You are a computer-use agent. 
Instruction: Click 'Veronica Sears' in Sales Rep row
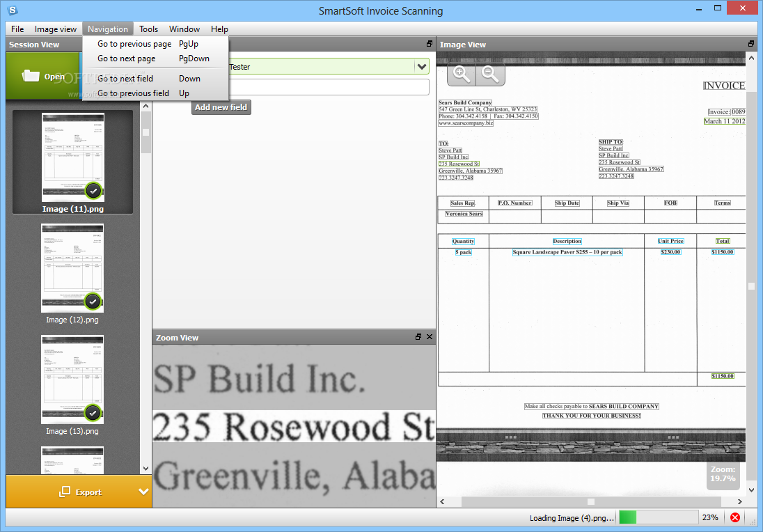click(464, 214)
